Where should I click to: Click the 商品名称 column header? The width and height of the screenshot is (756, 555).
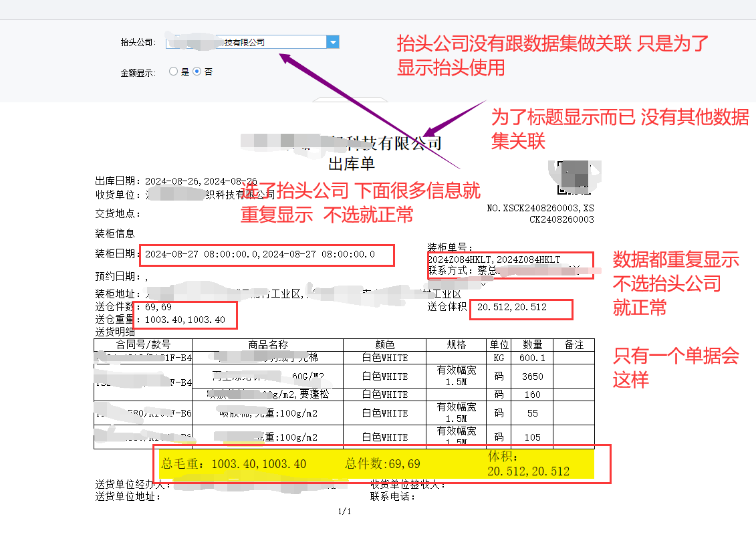(x=267, y=345)
